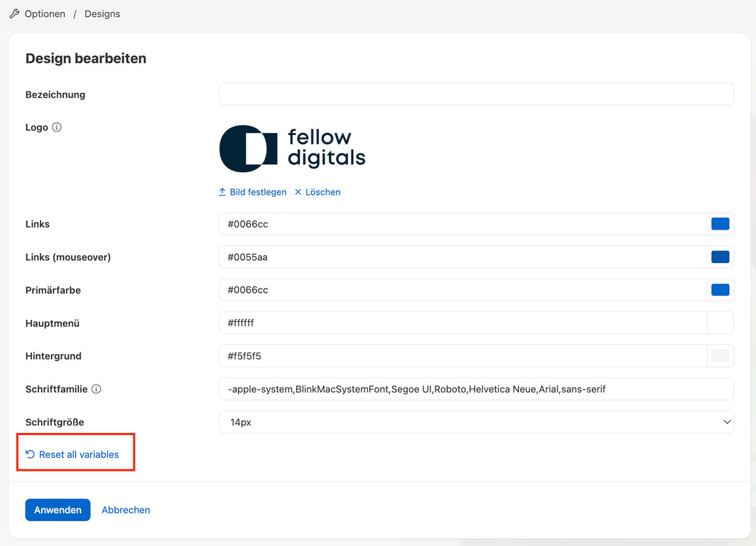
Task: Click the info icon next to Schriftfamilie
Action: [x=97, y=389]
